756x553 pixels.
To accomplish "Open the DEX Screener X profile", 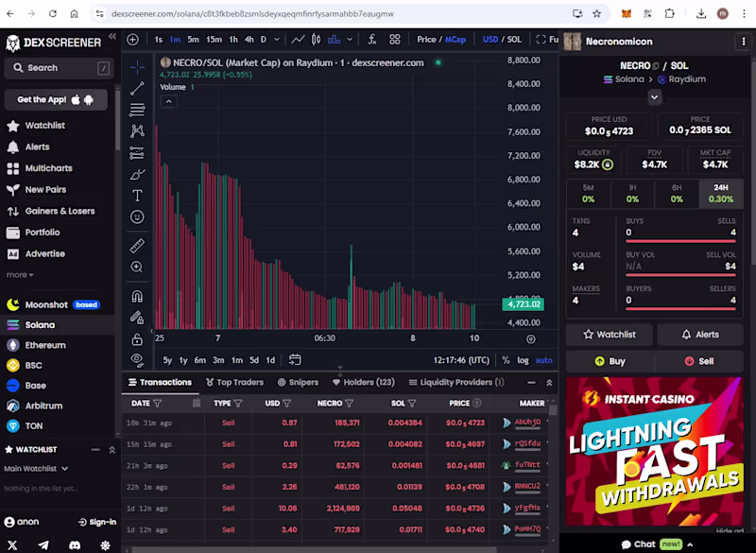I will tap(12, 544).
